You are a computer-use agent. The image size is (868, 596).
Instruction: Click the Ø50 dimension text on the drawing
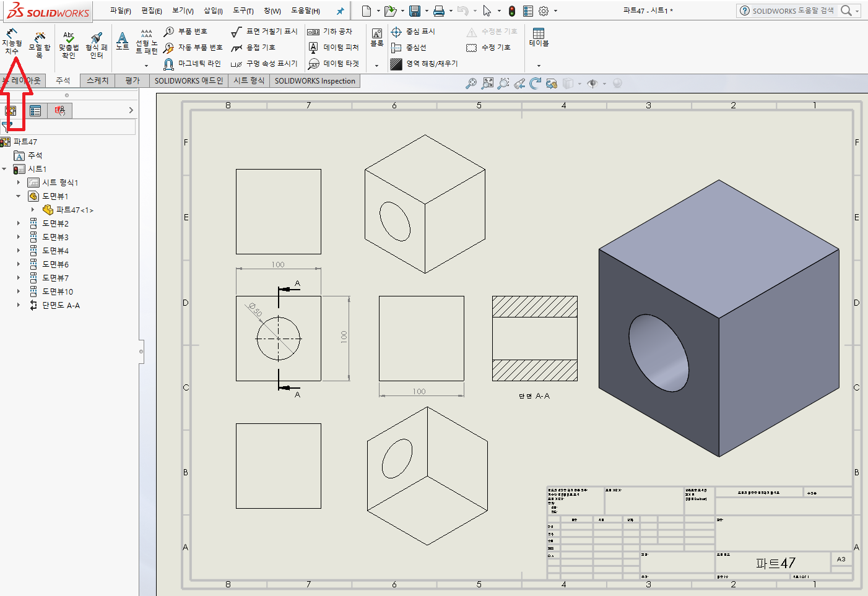coord(255,309)
